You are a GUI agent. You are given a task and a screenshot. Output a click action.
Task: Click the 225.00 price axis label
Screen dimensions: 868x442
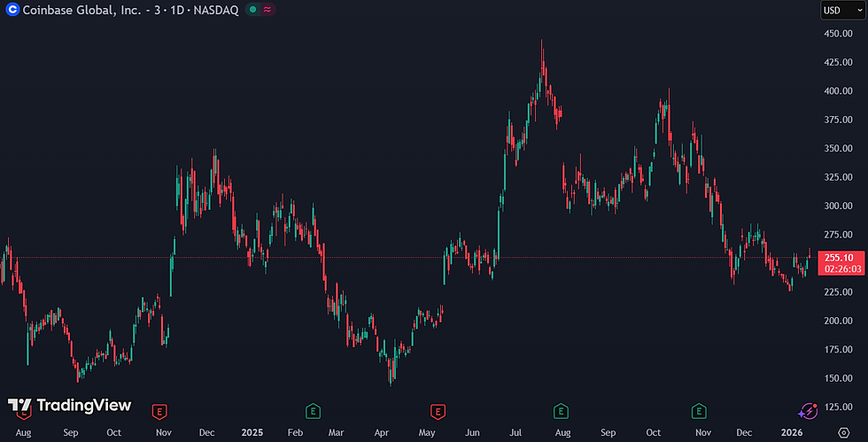coord(838,292)
